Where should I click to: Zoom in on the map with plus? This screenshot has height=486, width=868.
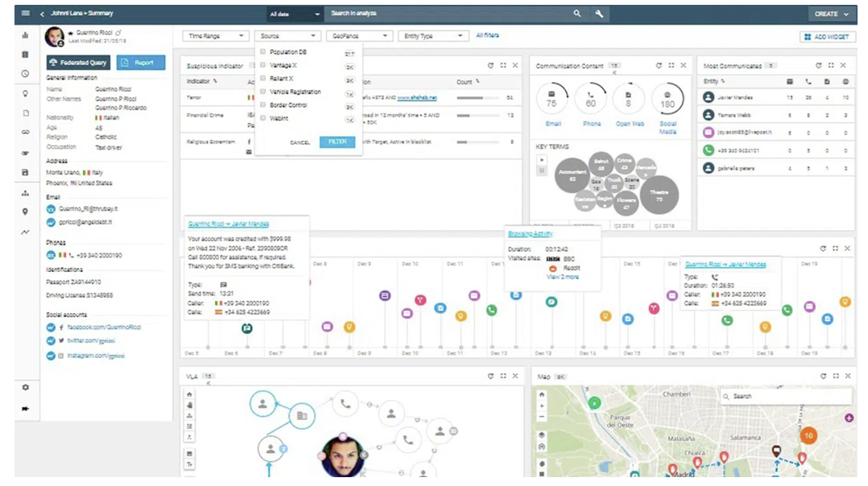(541, 406)
